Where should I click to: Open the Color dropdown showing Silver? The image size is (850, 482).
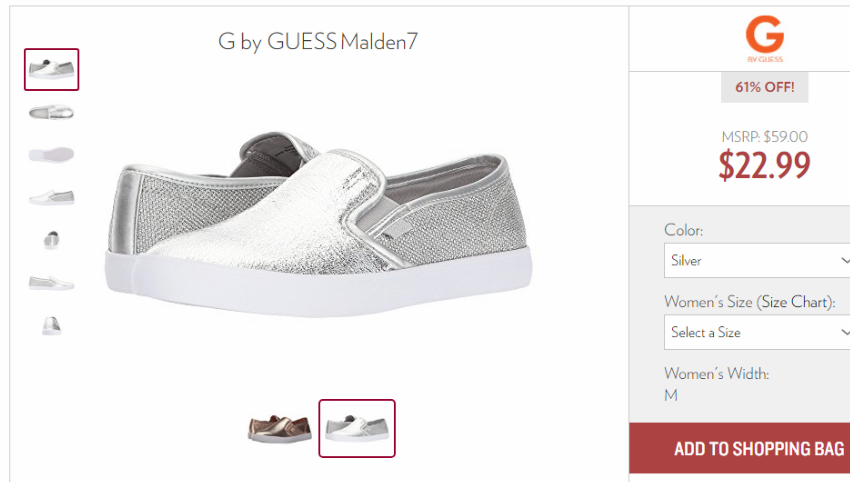coord(757,261)
